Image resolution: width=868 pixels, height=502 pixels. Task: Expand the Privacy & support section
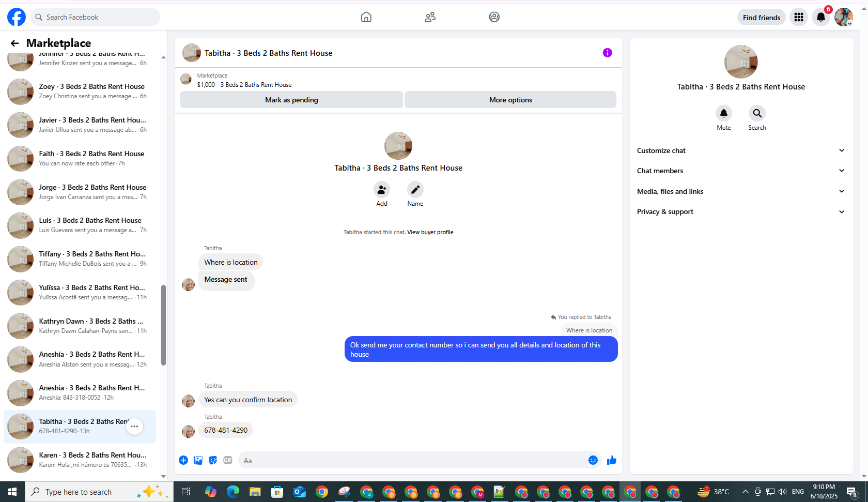coord(741,211)
